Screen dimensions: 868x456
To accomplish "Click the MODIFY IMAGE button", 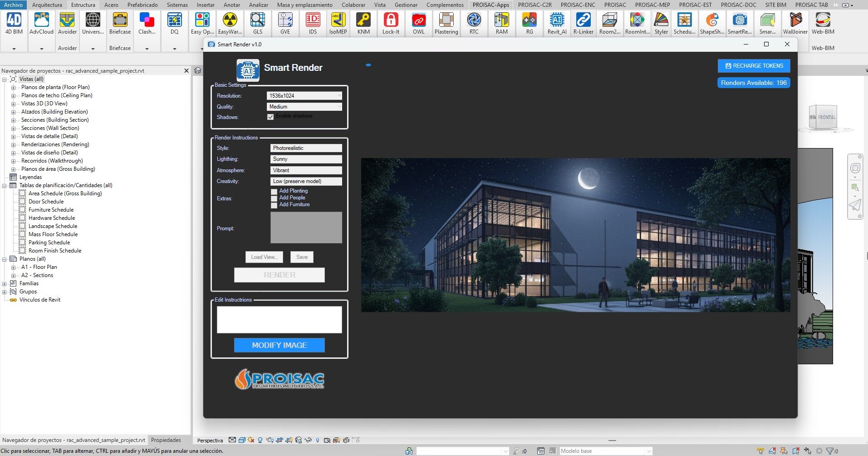I will click(x=279, y=345).
